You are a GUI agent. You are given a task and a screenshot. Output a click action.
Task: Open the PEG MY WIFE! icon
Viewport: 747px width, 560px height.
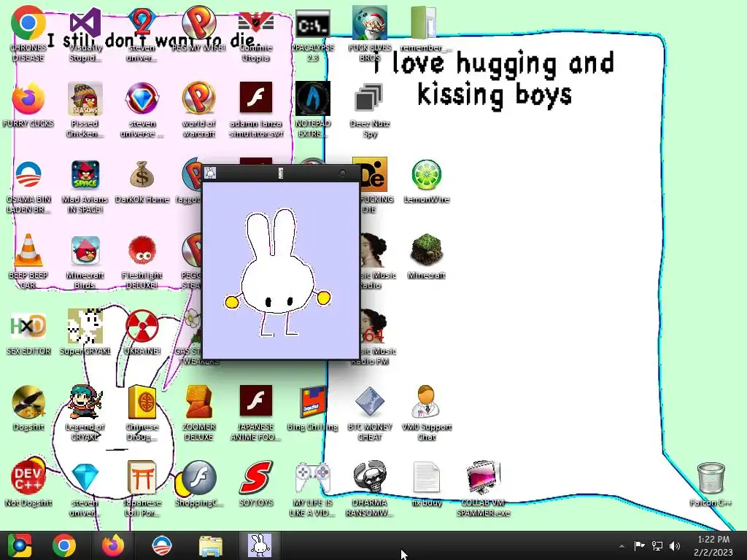(198, 23)
